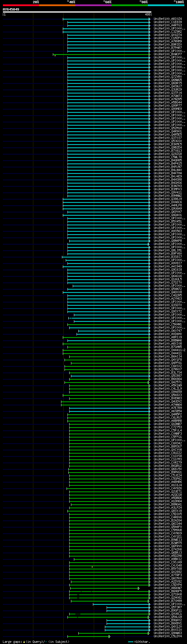This screenshot has width=187, height=644.
Task: Select label UniRef100_Q9V411
Action: click(168, 192)
